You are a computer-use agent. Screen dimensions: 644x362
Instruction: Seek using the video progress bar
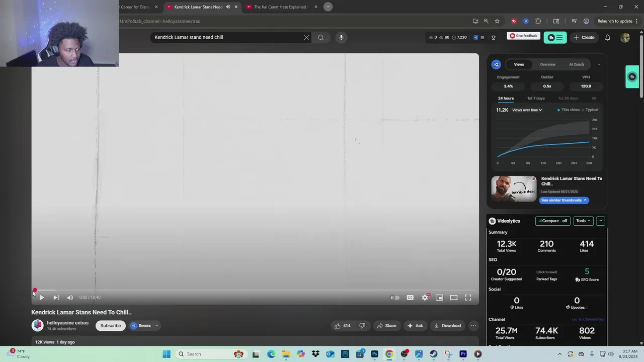[x=255, y=291]
